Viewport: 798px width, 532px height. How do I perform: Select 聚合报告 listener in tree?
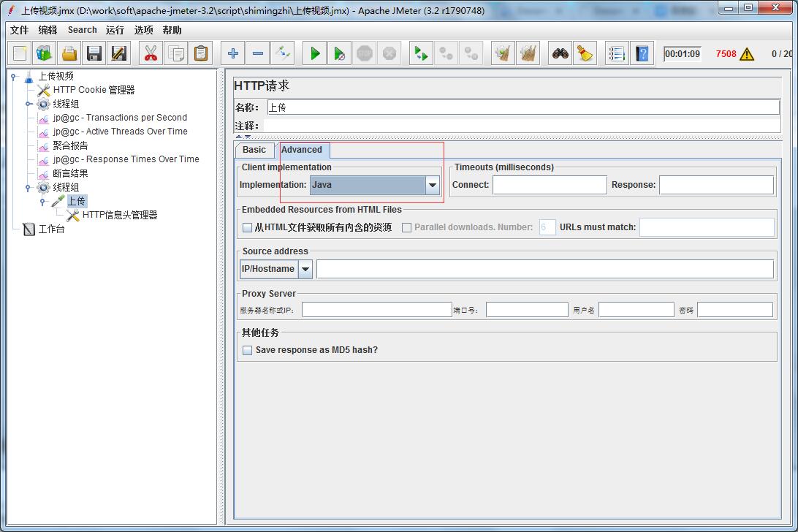coord(70,145)
